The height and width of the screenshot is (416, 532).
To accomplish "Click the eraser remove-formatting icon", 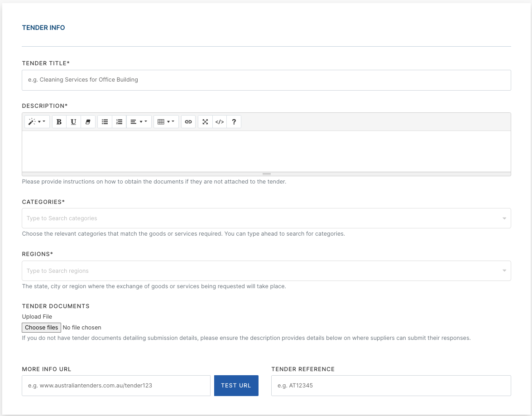I will 88,122.
